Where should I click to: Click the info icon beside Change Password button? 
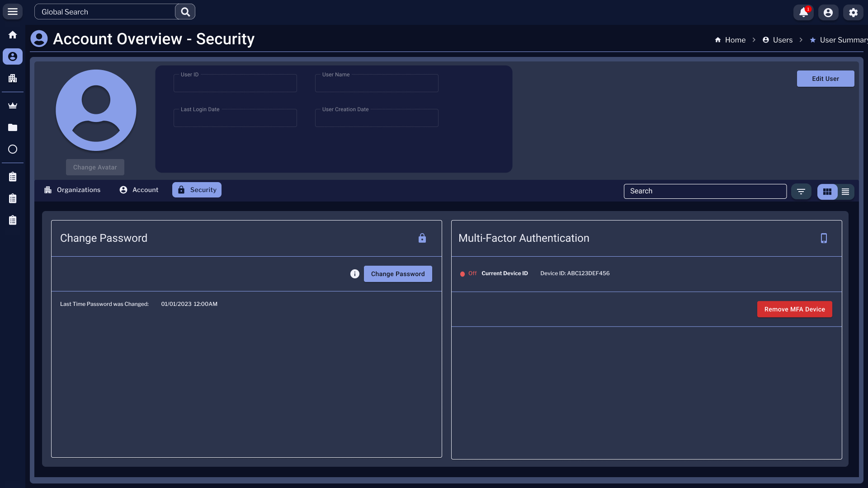(x=355, y=274)
